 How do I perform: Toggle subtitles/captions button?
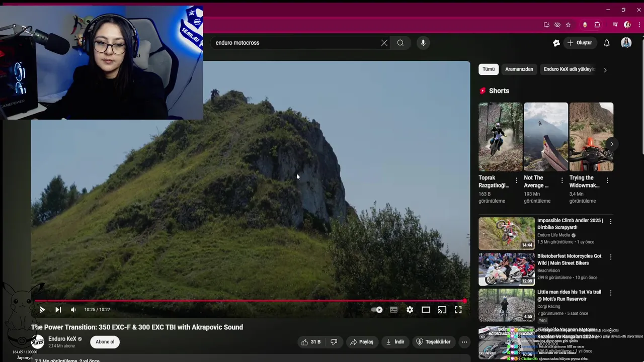pyautogui.click(x=394, y=310)
